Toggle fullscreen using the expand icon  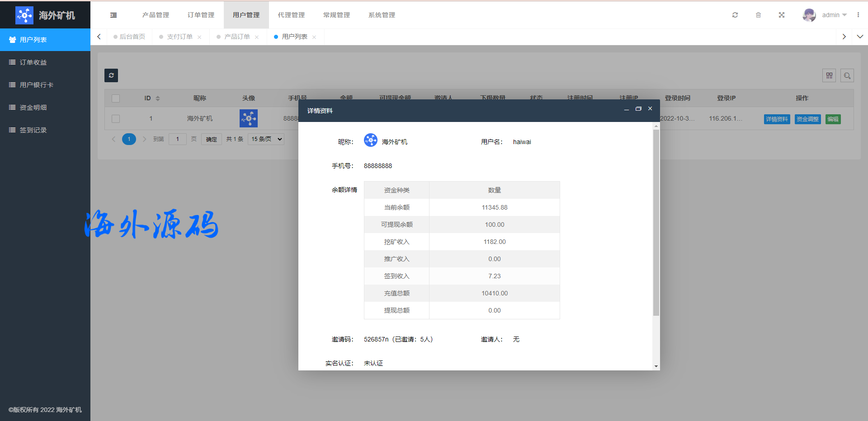(781, 15)
